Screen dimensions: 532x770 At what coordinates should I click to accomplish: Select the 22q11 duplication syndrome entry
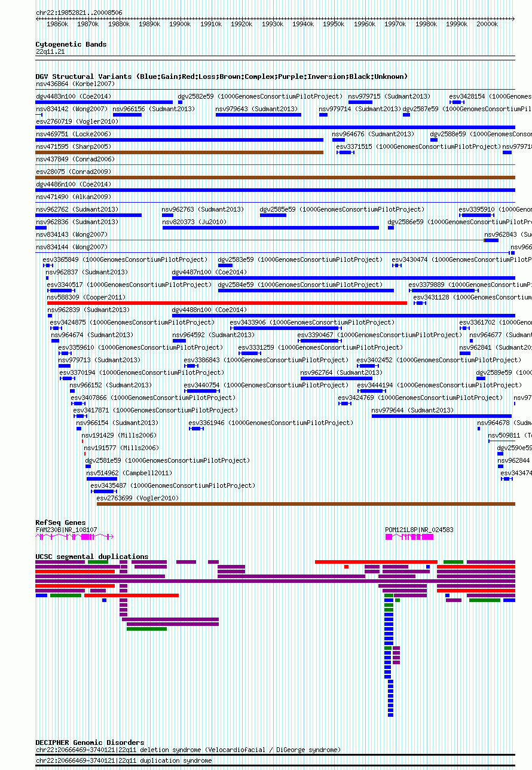[124, 760]
